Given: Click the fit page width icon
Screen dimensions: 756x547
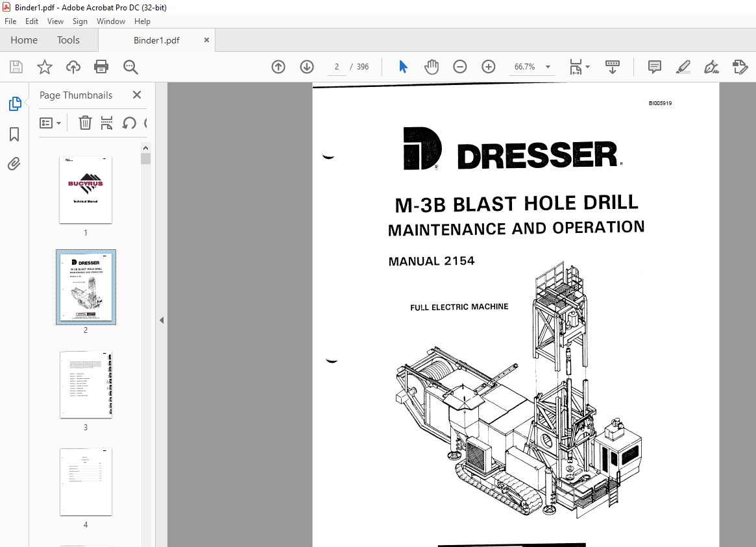Looking at the screenshot, I should 576,66.
